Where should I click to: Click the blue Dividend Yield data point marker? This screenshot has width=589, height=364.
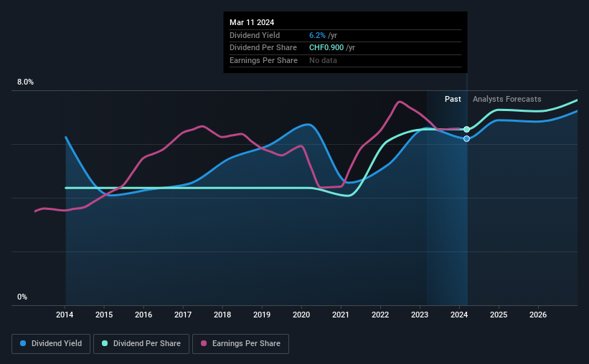tap(466, 139)
